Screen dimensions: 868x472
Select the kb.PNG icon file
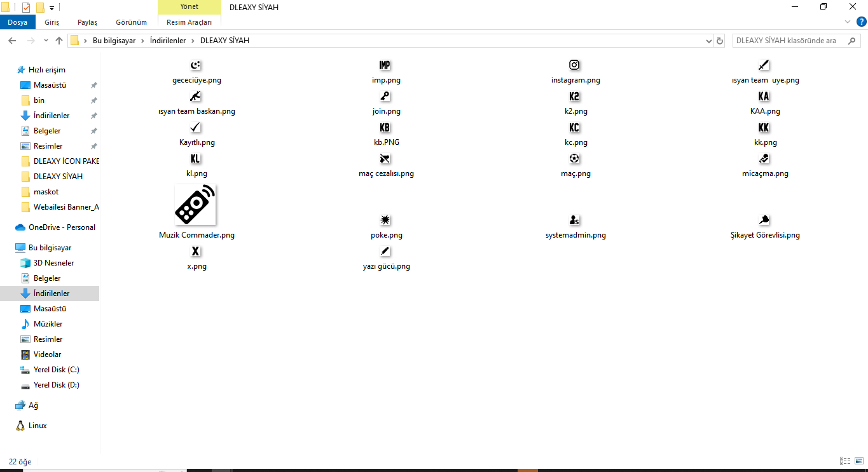pos(385,128)
